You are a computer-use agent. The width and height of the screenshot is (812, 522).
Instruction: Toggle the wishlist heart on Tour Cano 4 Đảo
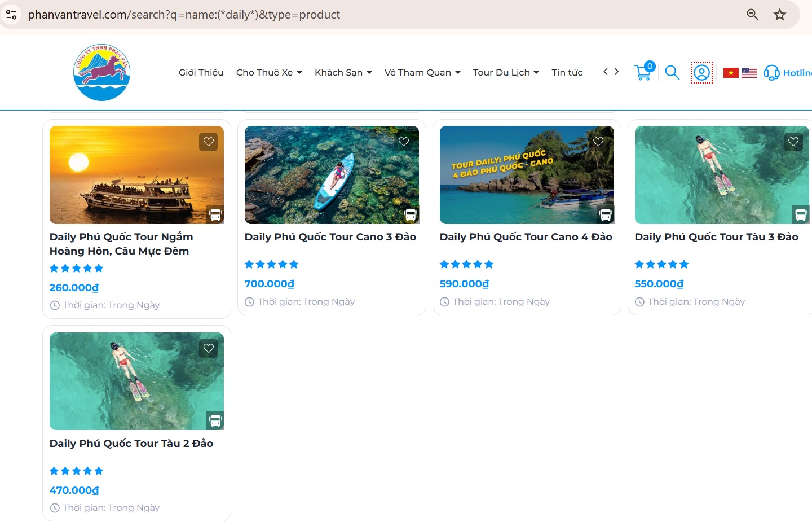click(x=598, y=142)
